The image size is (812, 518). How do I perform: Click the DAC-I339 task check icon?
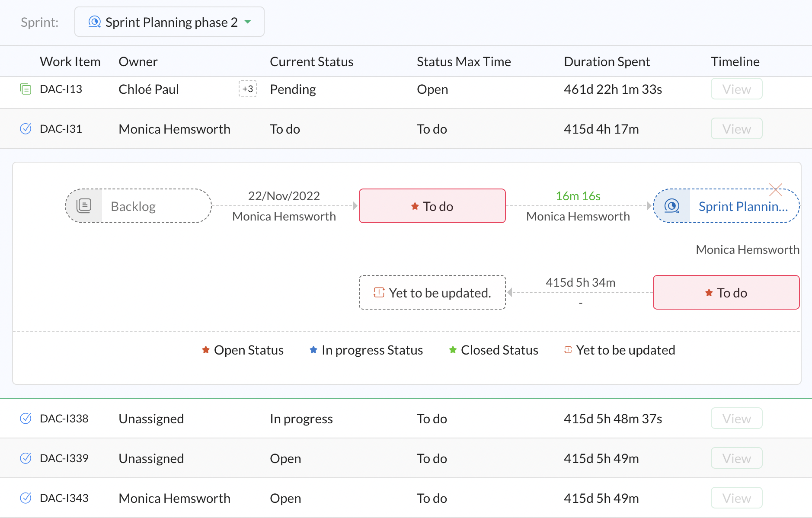tap(26, 458)
